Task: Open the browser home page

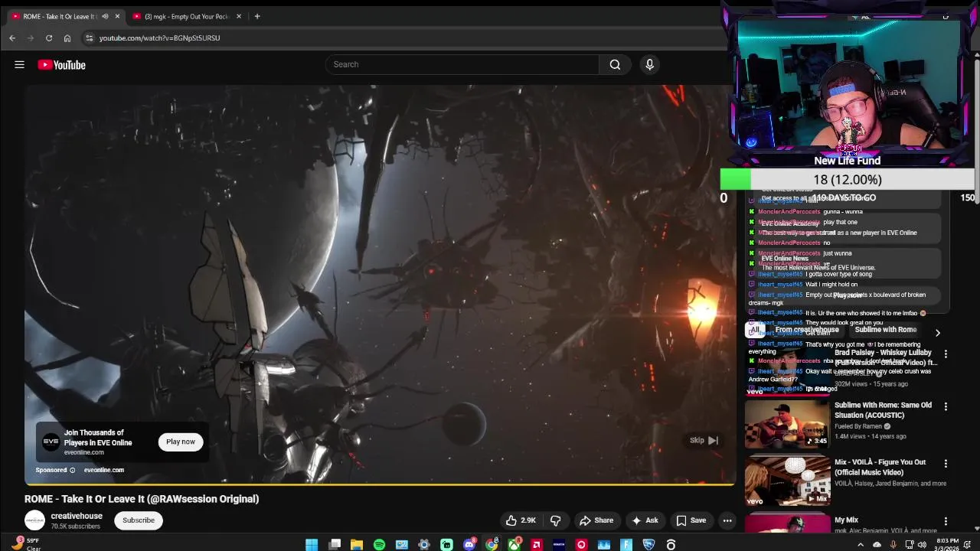Action: 67,37
